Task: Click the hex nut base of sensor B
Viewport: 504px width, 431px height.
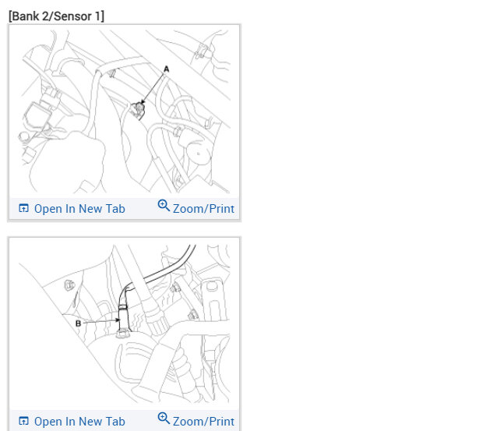Action: [x=122, y=334]
